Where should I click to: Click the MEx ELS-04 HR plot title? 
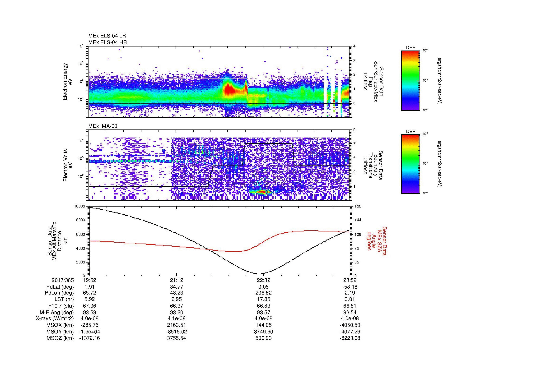point(107,42)
